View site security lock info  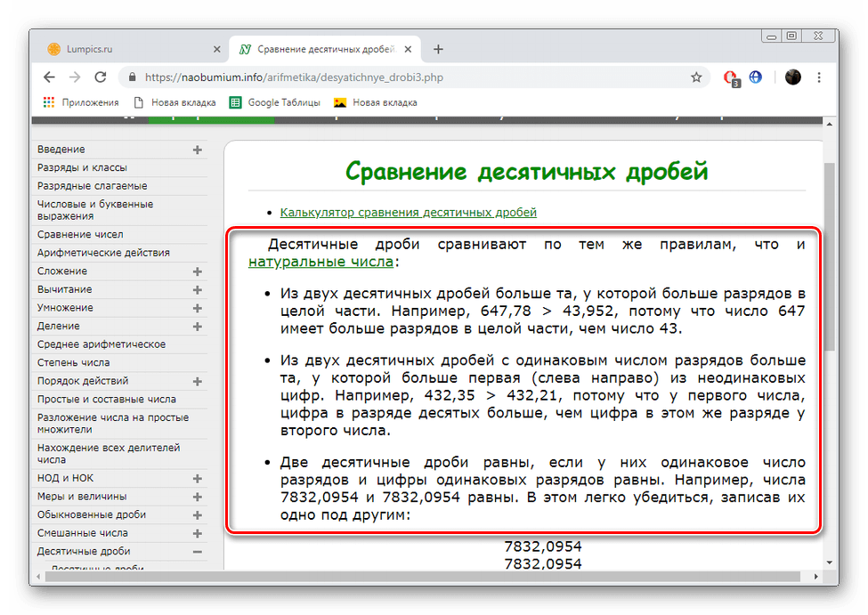(132, 77)
